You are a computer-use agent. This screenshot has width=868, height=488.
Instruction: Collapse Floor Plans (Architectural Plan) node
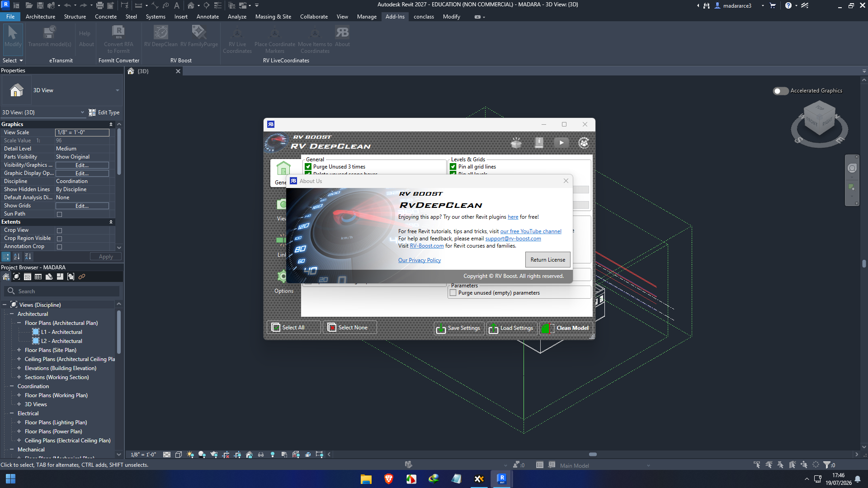click(19, 323)
